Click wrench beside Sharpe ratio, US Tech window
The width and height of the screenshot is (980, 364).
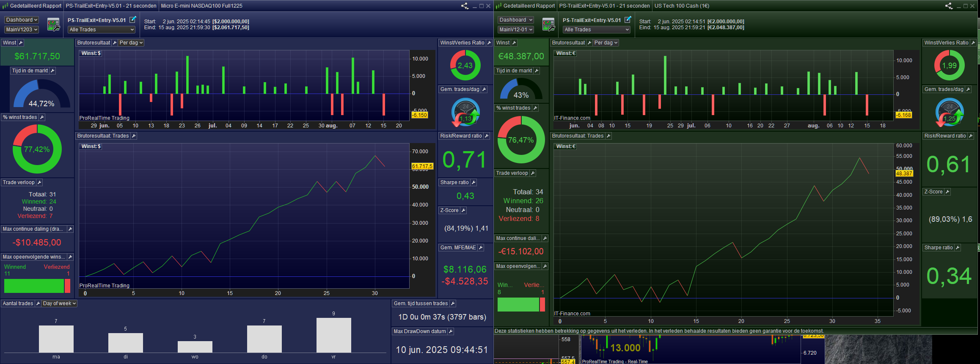[x=958, y=248]
